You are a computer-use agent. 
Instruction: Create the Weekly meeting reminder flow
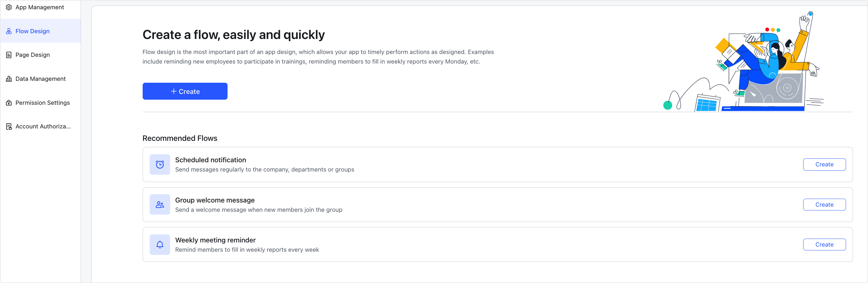click(824, 245)
